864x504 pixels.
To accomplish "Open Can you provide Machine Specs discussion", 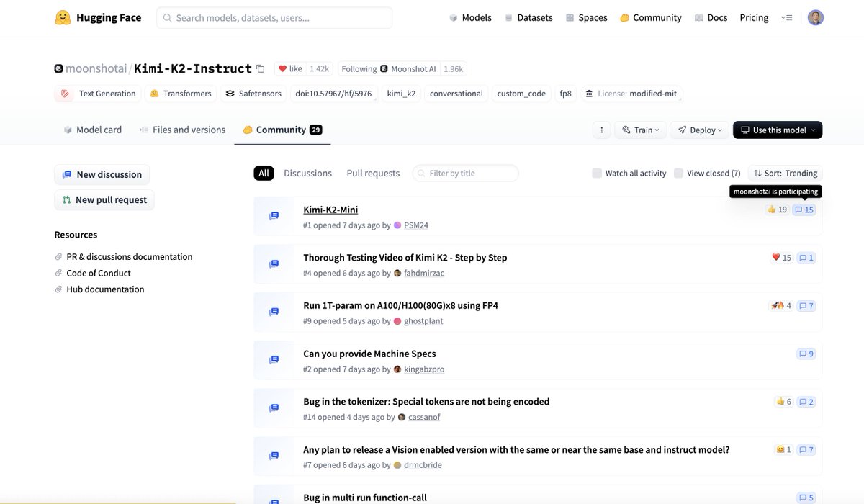I will click(x=369, y=354).
